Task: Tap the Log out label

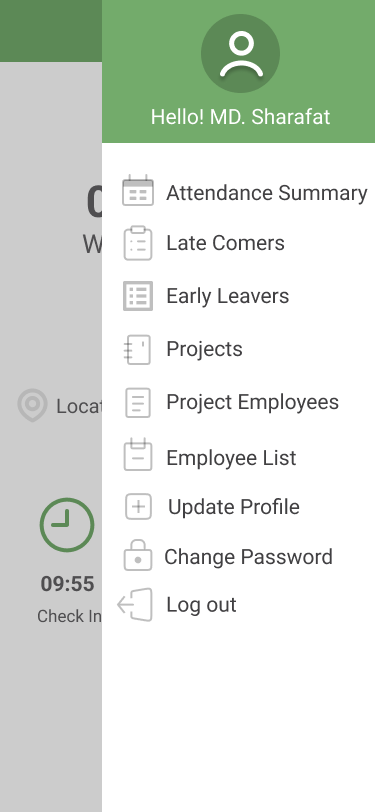Action: 201,605
